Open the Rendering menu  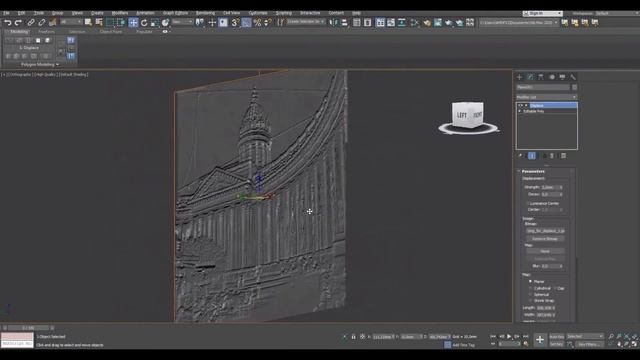pos(205,13)
